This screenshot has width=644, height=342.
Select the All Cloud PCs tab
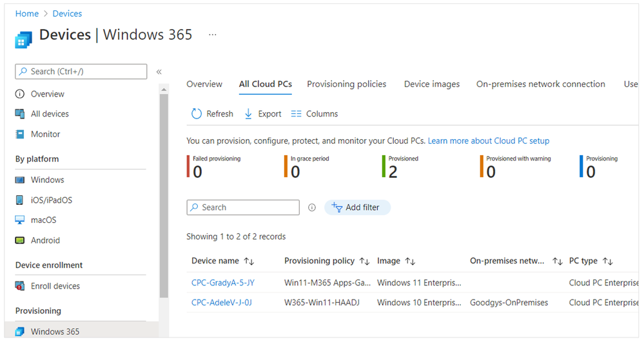click(x=266, y=84)
